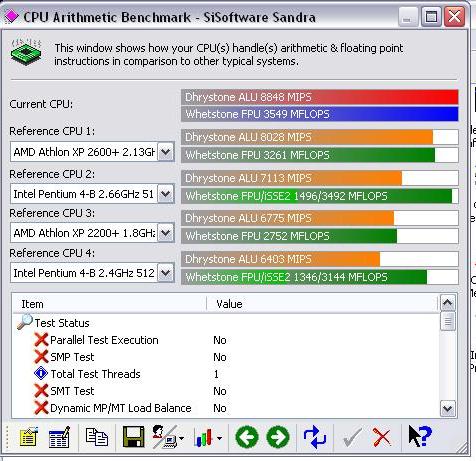
Task: Click the magnifier icon beside Test Status
Action: coord(24,322)
